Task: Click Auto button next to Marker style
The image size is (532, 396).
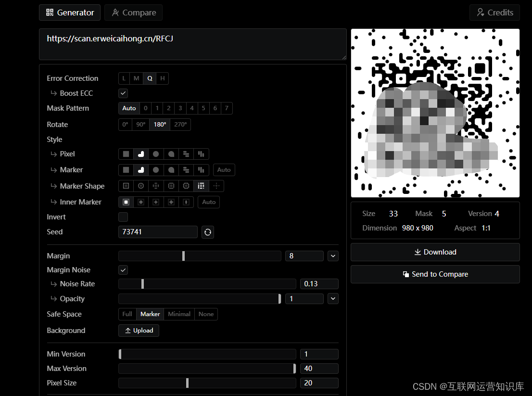Action: point(224,170)
